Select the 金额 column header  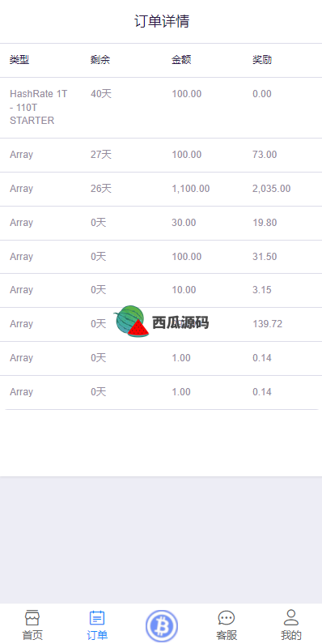point(181,60)
